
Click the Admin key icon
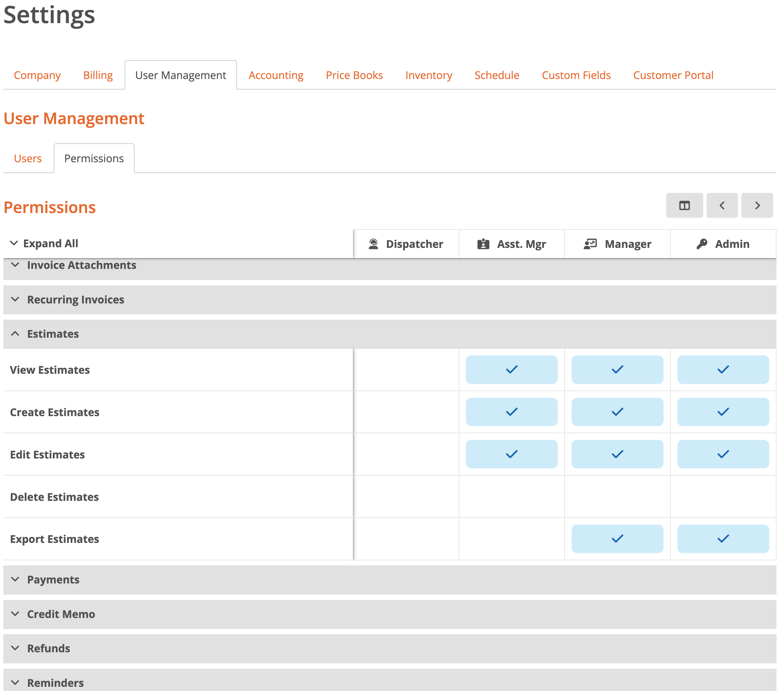[702, 244]
